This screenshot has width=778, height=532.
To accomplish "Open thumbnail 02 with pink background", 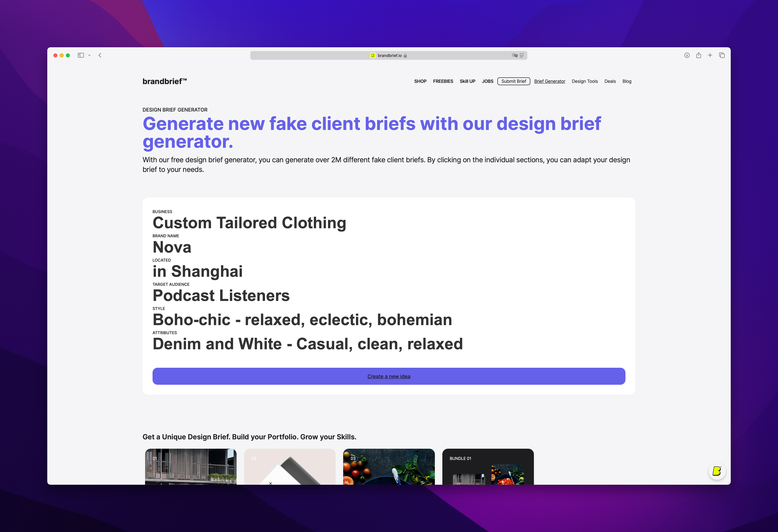I will tap(290, 467).
